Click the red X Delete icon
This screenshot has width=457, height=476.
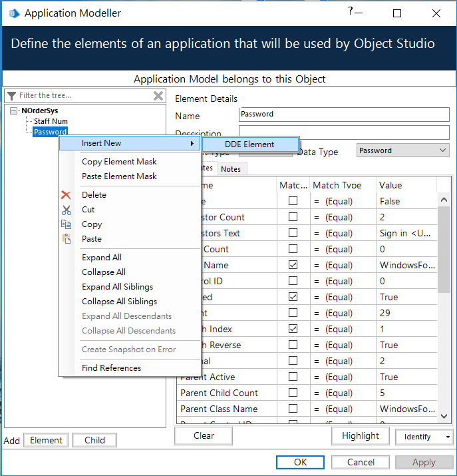(66, 195)
